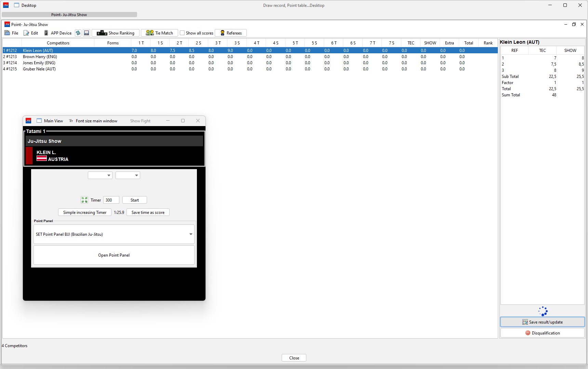Click the Disqualification button
588x369 pixels.
point(542,333)
